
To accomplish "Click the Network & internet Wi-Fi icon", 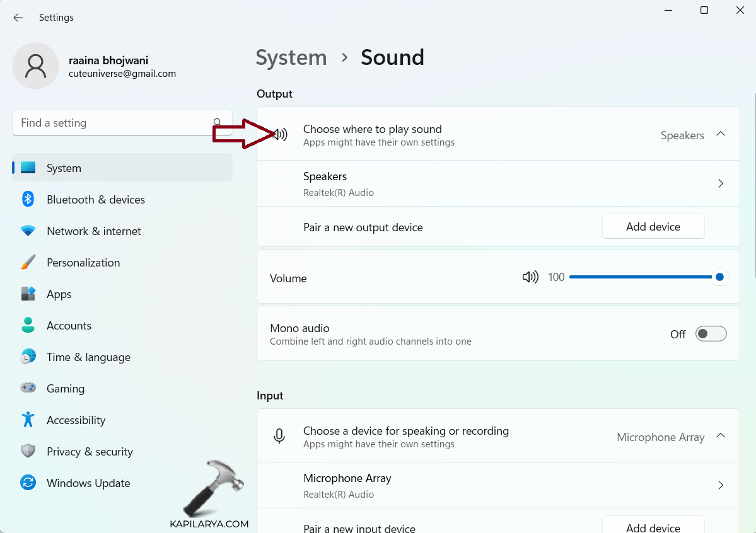I will pos(28,231).
